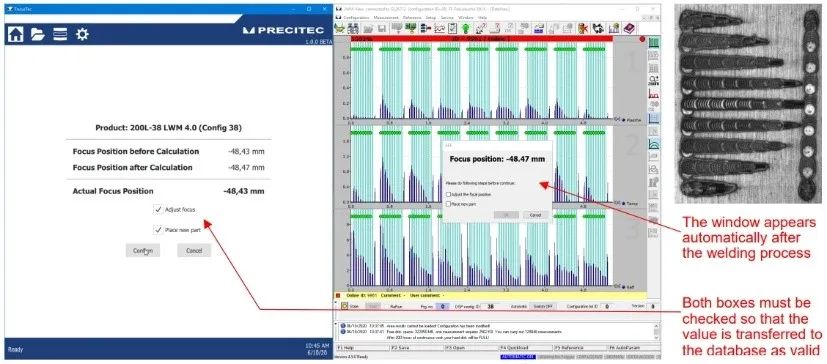Go to the Home screen icon
The image size is (827, 364).
pyautogui.click(x=16, y=34)
